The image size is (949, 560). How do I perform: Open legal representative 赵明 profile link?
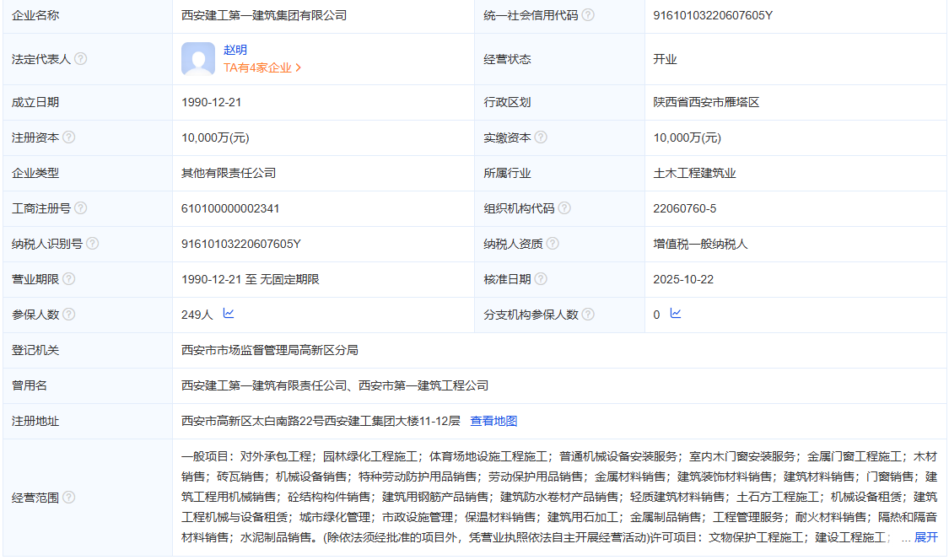click(x=235, y=50)
